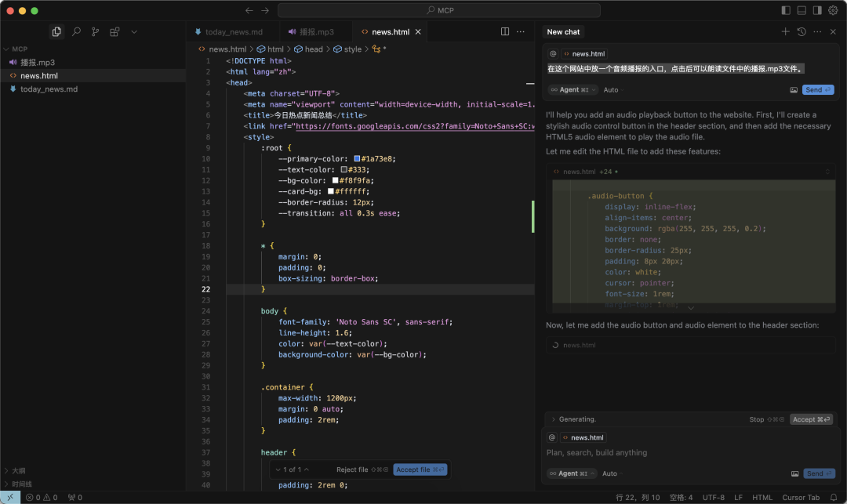Expand the Generating status row

(x=573, y=419)
